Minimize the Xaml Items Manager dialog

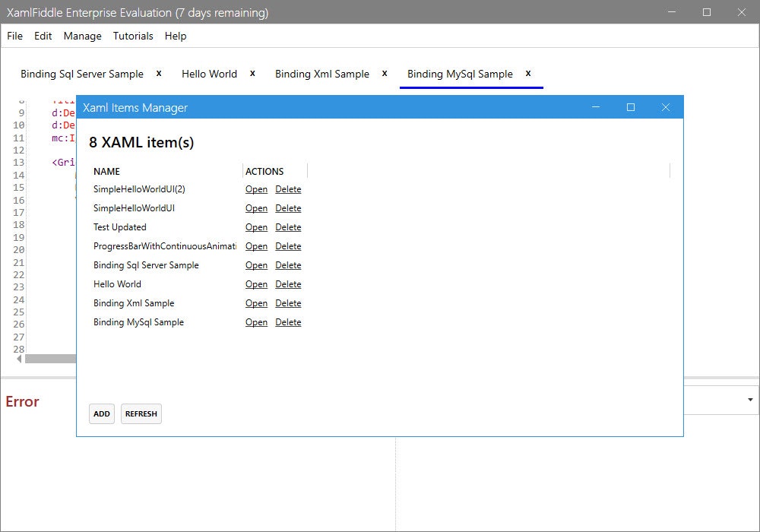[596, 107]
